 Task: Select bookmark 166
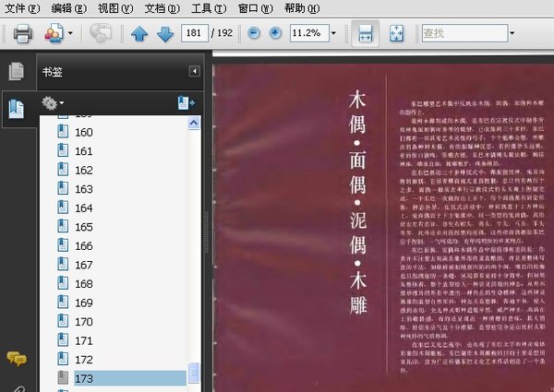84,246
